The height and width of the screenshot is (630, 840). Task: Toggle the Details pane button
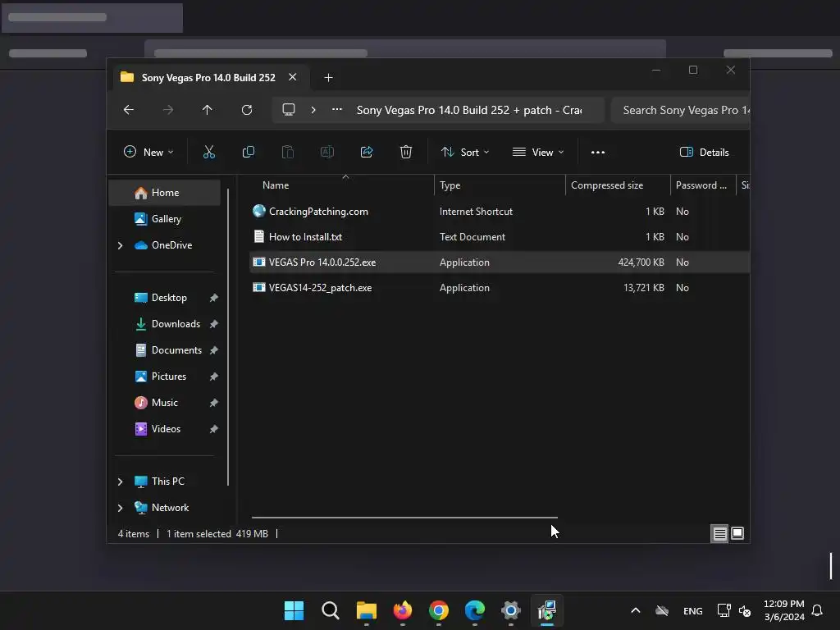705,152
